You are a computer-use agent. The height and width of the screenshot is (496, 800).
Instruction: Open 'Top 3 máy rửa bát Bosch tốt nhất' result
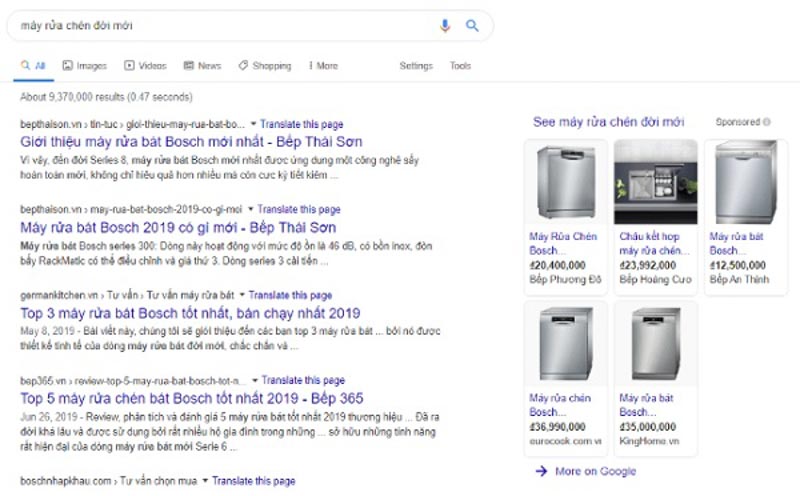(x=190, y=313)
